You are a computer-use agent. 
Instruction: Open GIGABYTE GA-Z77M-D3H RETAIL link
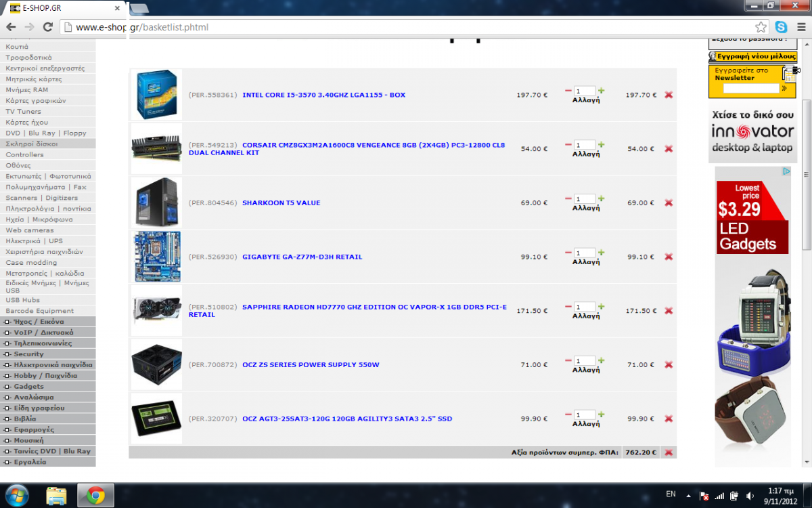pyautogui.click(x=302, y=257)
